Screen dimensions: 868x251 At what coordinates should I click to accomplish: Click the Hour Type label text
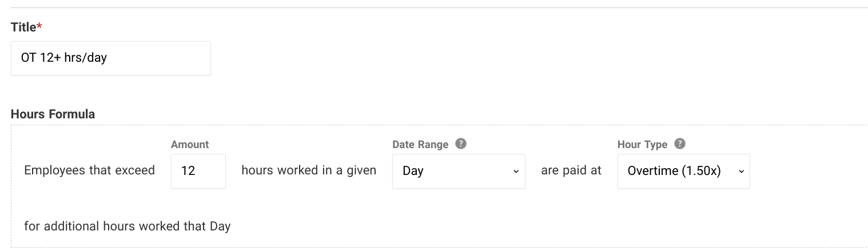[x=642, y=145]
